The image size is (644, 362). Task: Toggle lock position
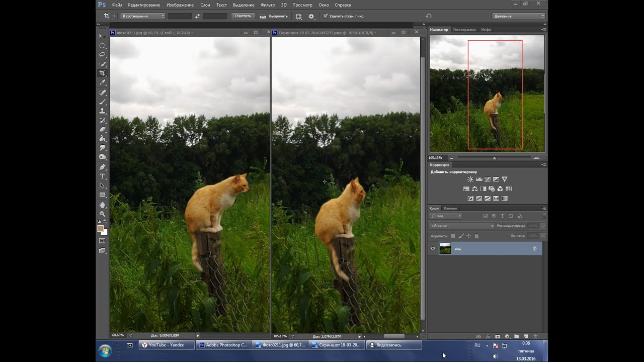(468, 236)
